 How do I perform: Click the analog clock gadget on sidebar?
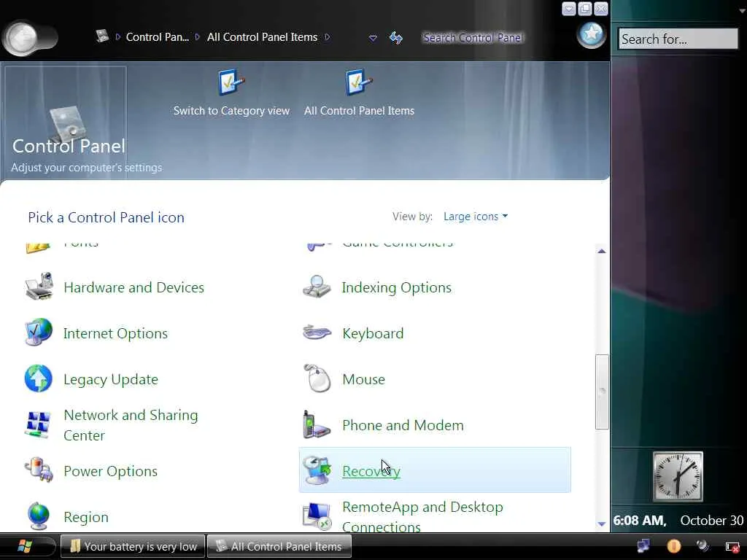[678, 476]
